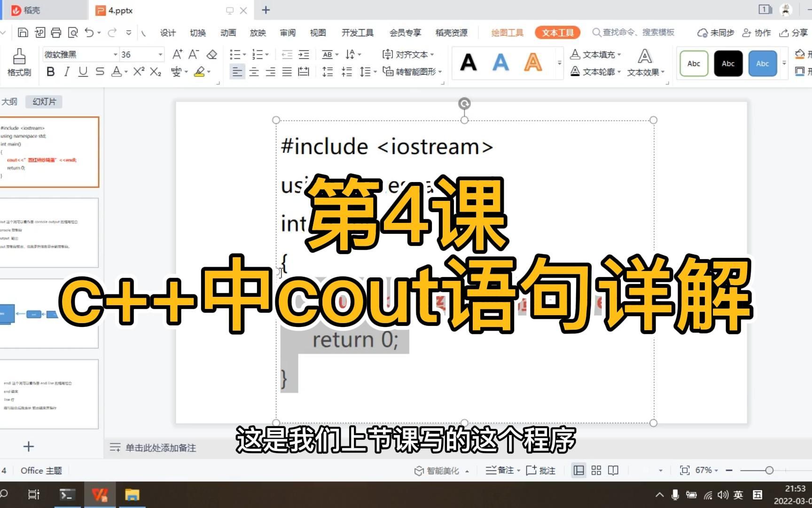Switch to slide sorter view icon
Viewport: 812px width, 508px height.
tap(596, 470)
